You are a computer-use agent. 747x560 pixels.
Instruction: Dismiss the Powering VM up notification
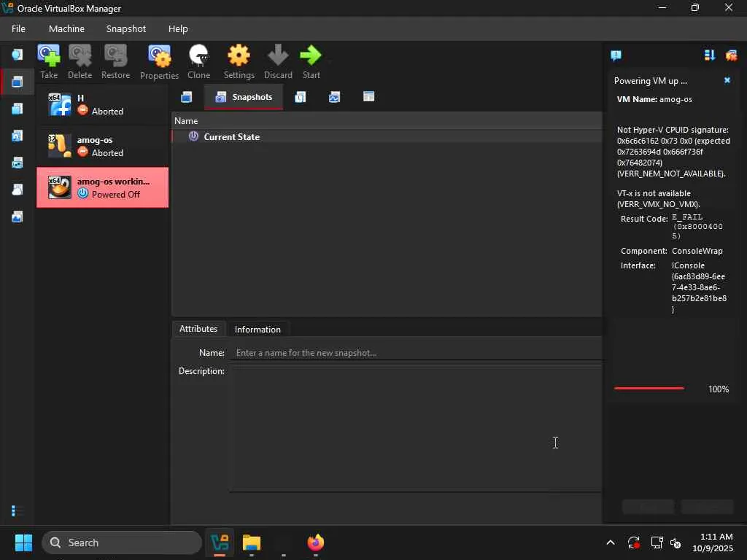[x=727, y=80]
